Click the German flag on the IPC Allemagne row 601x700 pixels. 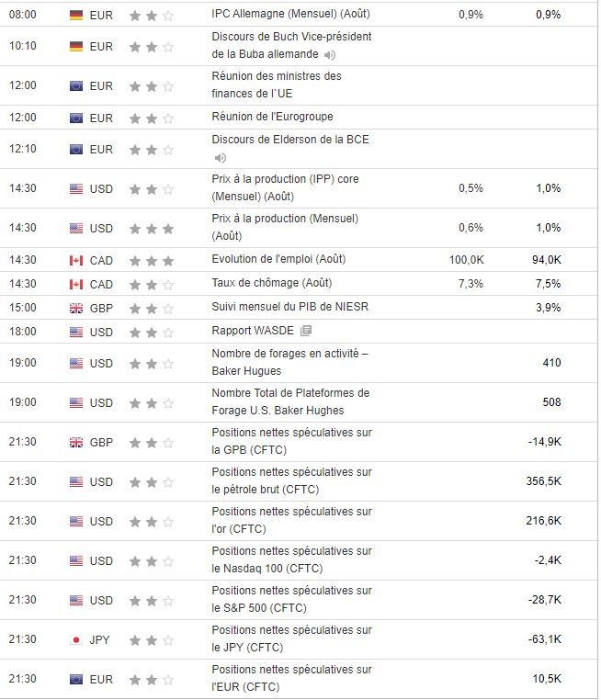(77, 15)
